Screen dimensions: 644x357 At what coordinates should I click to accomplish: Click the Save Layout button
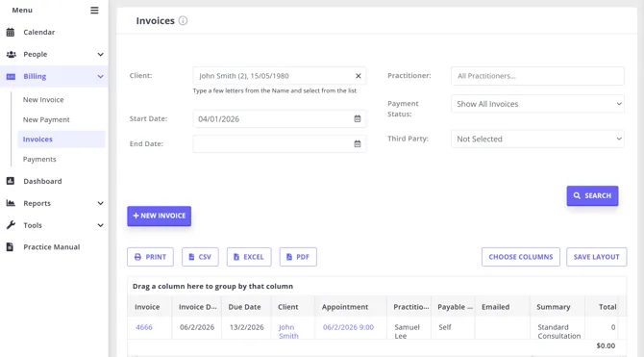point(596,257)
